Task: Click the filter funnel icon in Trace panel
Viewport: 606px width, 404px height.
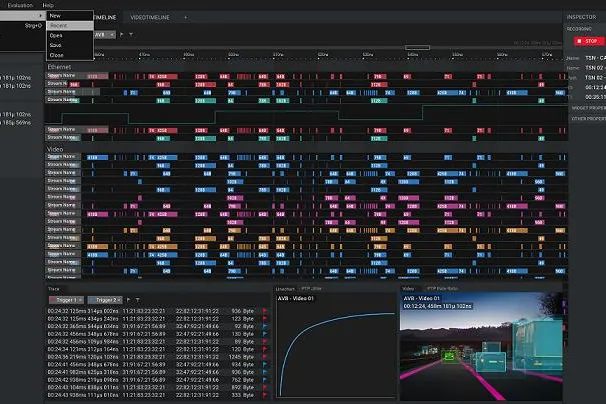Action: (138, 300)
